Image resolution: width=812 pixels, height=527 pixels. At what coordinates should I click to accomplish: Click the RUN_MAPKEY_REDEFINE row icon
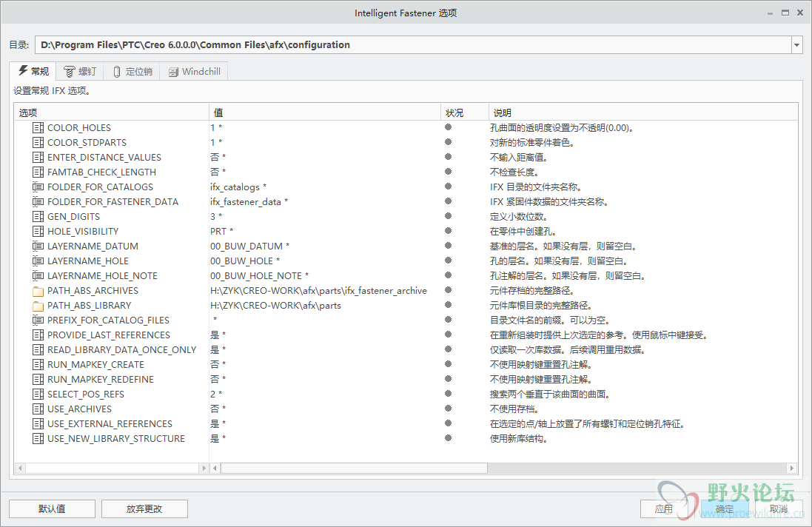pos(38,380)
